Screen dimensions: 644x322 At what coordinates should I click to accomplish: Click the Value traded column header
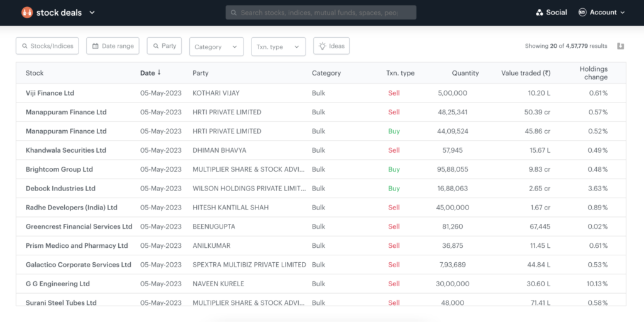[x=525, y=73]
